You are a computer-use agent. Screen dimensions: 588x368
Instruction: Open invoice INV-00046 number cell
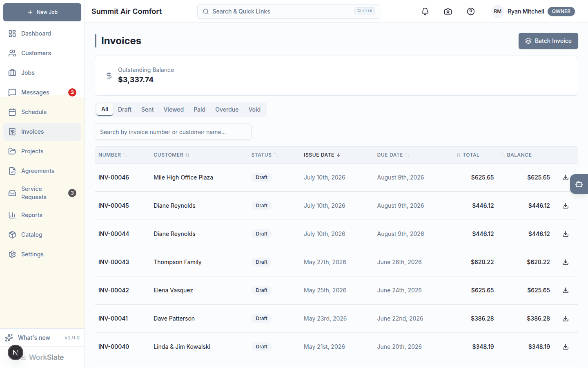point(114,177)
